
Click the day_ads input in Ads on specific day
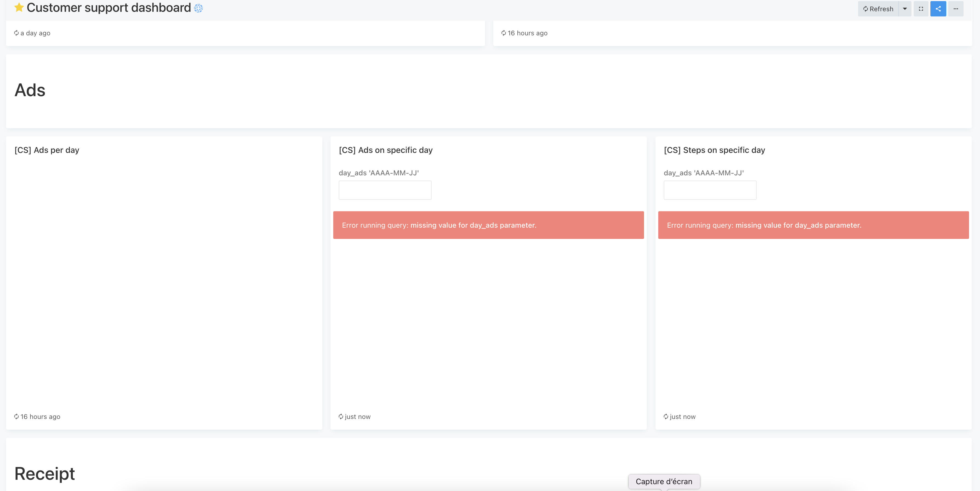385,190
